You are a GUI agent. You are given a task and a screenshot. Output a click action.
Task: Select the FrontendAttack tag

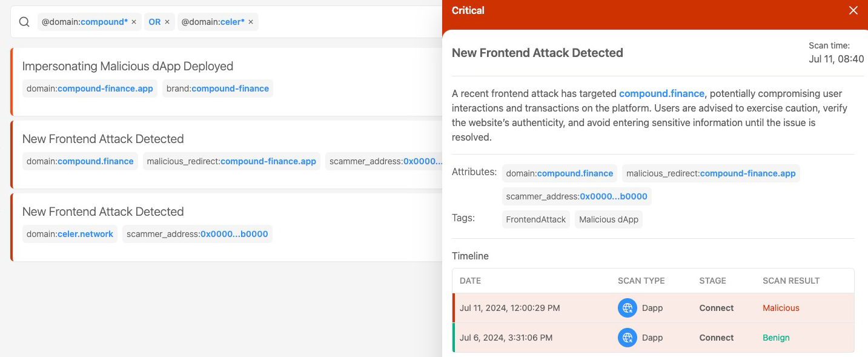point(535,219)
